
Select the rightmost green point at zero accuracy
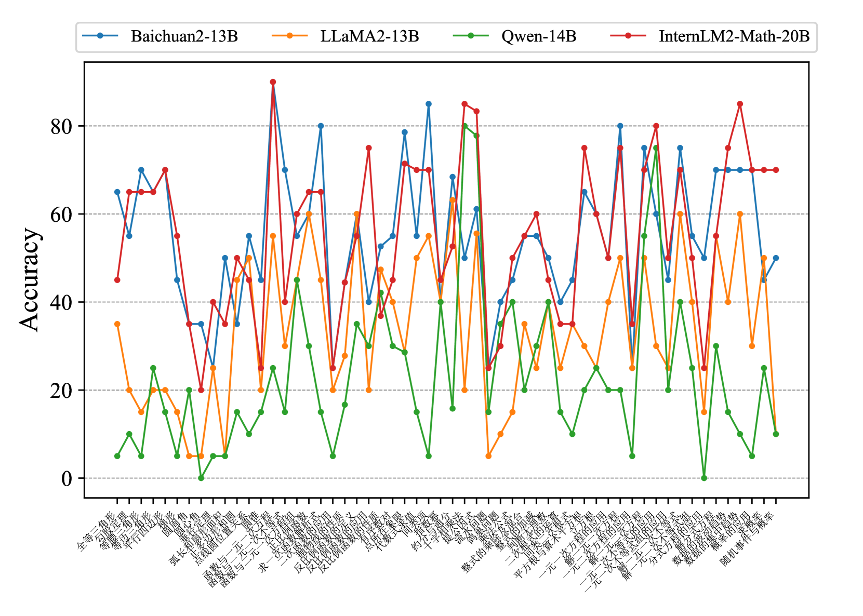[704, 478]
